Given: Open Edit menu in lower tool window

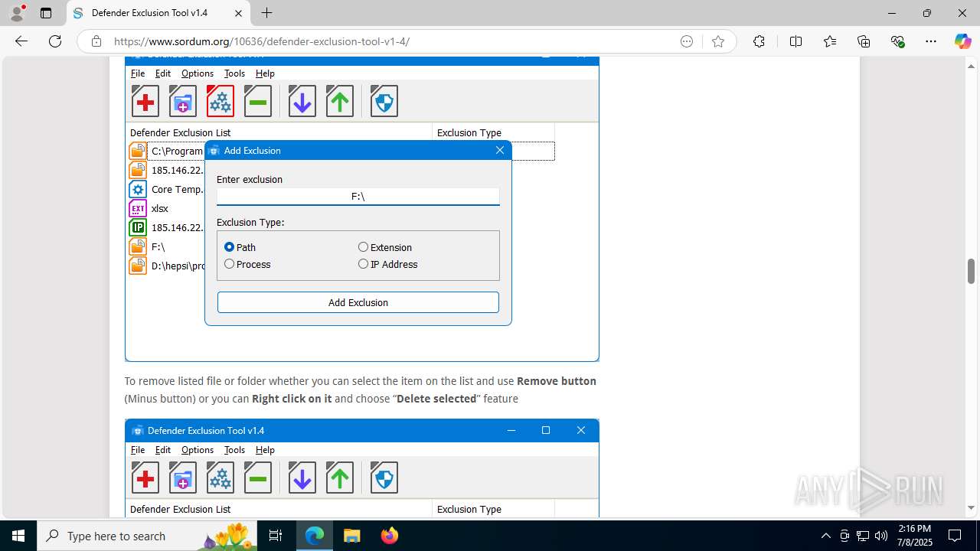Looking at the screenshot, I should pyautogui.click(x=163, y=450).
